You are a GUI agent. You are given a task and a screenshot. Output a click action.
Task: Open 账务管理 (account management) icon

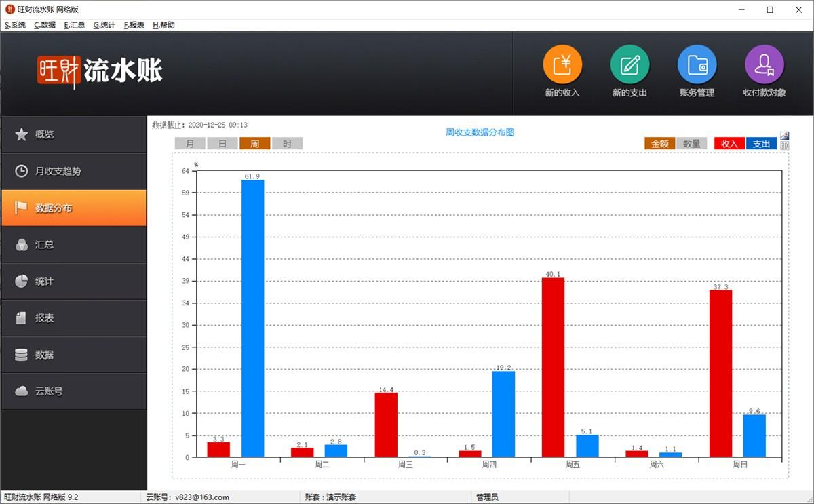697,65
